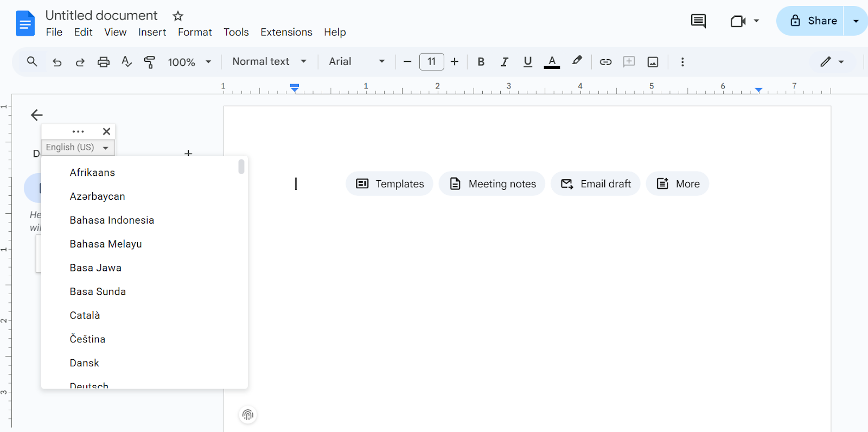The width and height of the screenshot is (868, 432).
Task: Click the spelling and grammar check icon
Action: 126,62
